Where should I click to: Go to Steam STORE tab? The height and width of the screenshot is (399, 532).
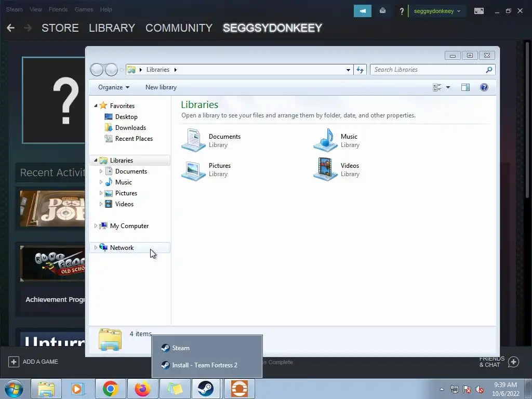[x=60, y=28]
